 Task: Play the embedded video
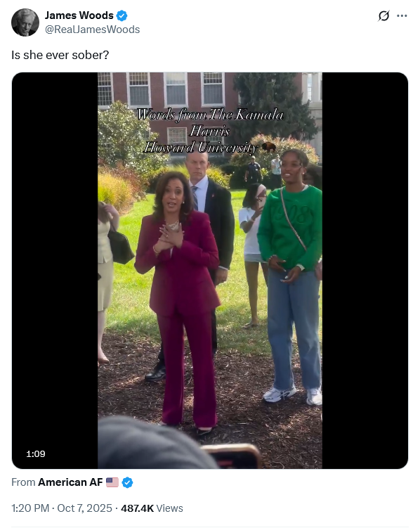[x=210, y=271]
